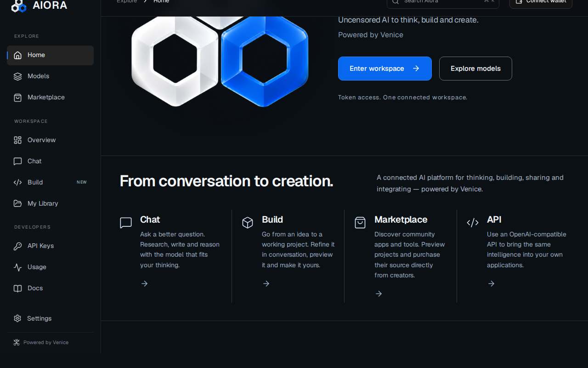
Task: Click the WORKSPACE section label
Action: [31, 121]
